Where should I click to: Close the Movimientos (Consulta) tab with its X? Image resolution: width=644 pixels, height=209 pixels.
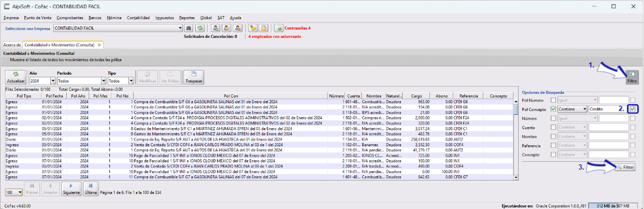point(99,45)
